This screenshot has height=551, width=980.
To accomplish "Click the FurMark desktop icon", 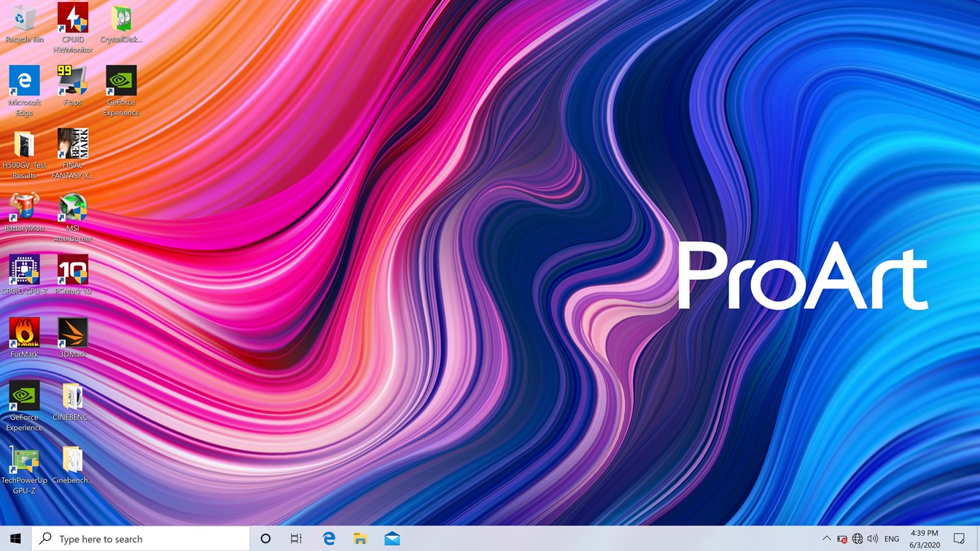I will [24, 337].
